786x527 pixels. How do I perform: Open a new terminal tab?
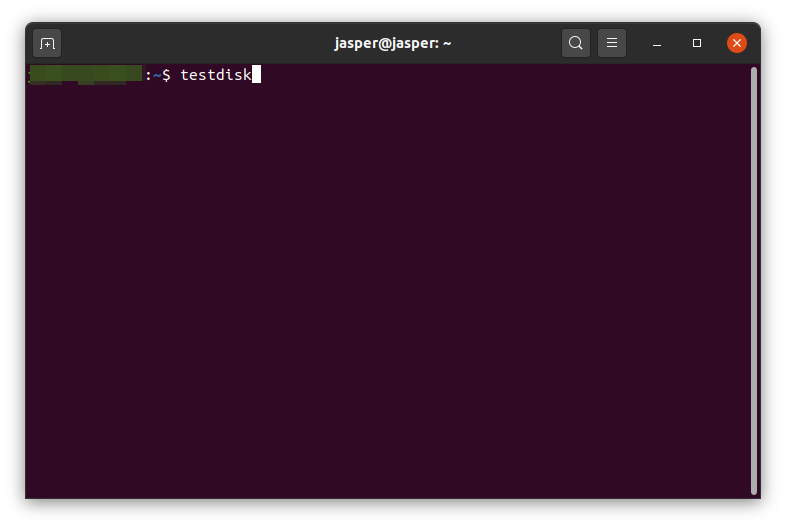pyautogui.click(x=47, y=44)
